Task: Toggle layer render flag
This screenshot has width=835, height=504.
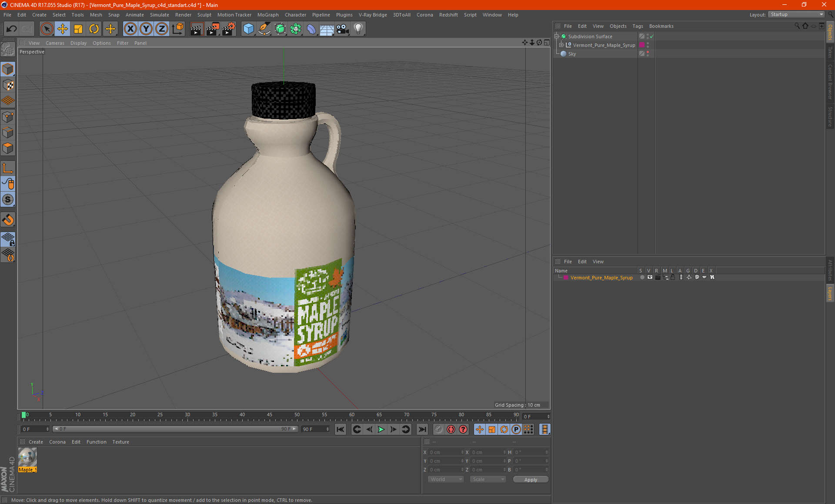Action: (658, 277)
